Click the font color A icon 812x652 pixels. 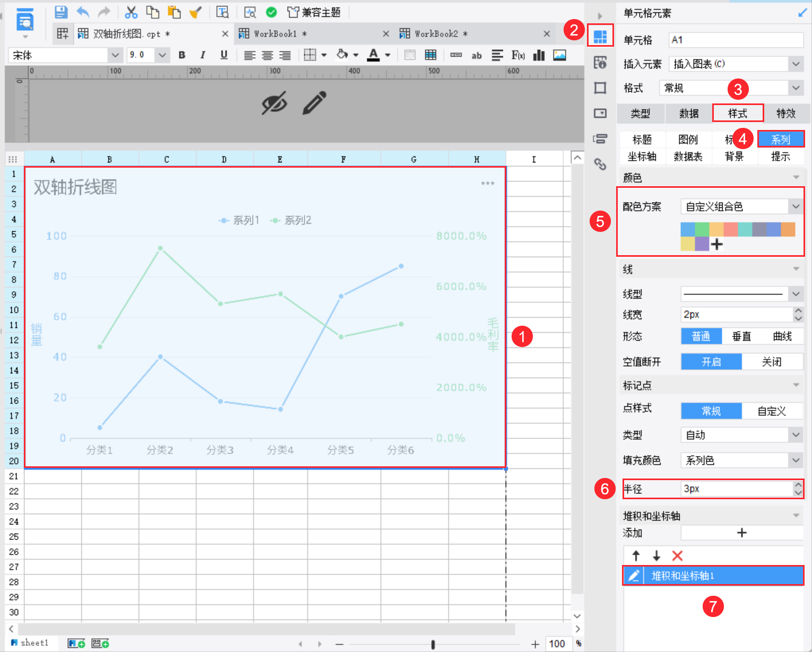click(x=374, y=55)
